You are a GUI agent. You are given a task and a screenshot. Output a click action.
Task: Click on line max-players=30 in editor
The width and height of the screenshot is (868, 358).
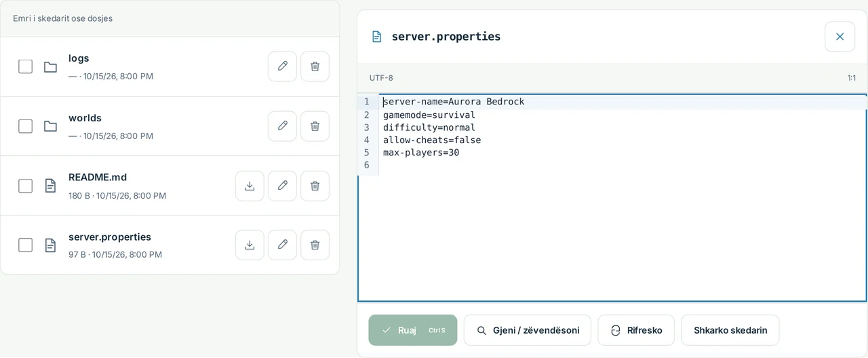coord(421,153)
